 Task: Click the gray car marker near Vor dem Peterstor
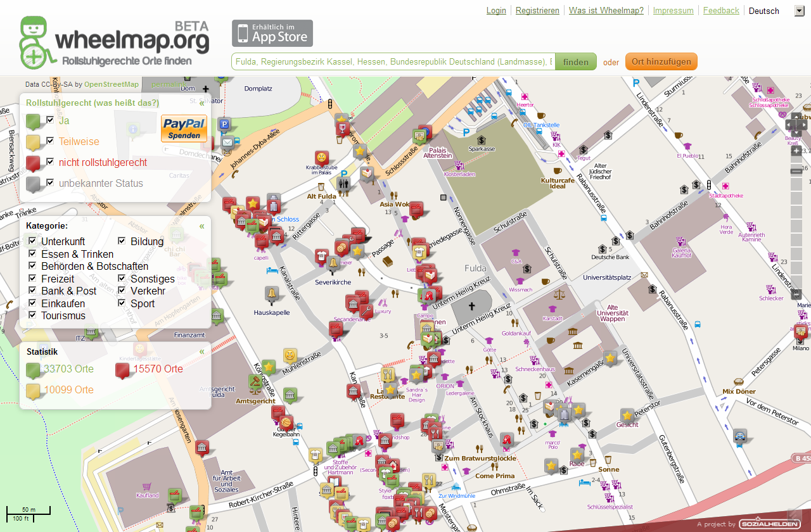click(739, 436)
